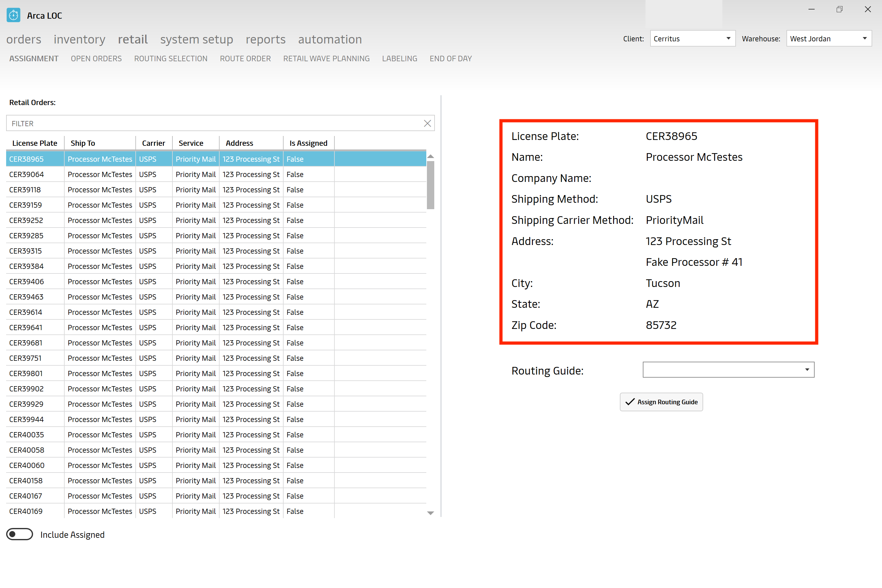Select order row CER39252

tap(216, 221)
